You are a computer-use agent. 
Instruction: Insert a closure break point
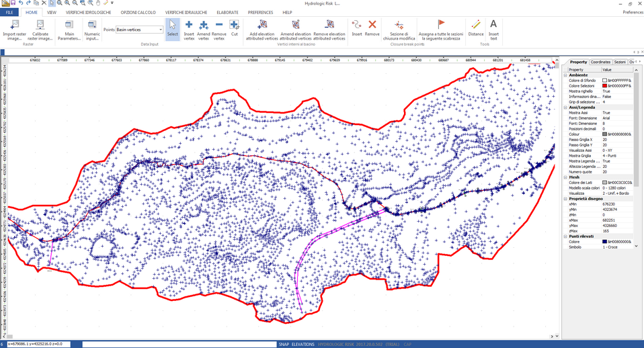(x=356, y=28)
